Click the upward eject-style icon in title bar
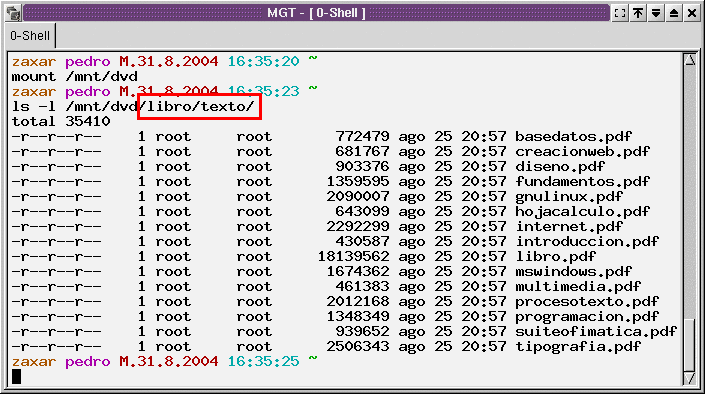 [674, 13]
